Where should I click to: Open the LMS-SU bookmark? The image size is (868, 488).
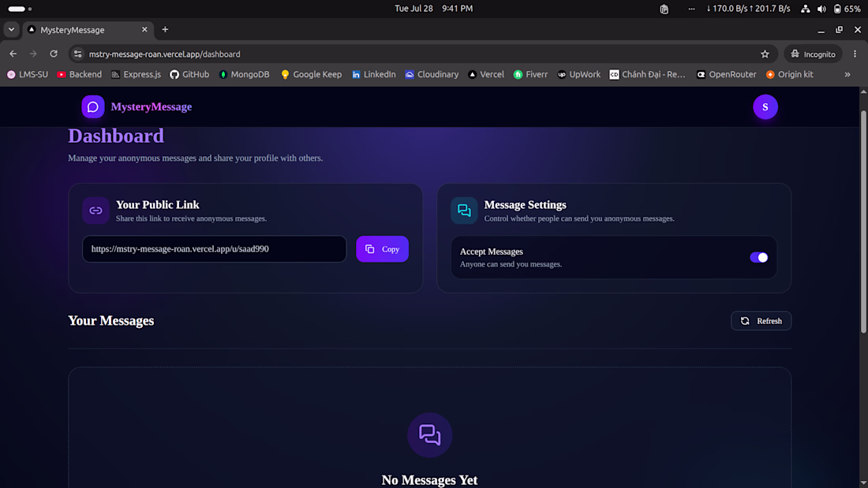(x=28, y=74)
